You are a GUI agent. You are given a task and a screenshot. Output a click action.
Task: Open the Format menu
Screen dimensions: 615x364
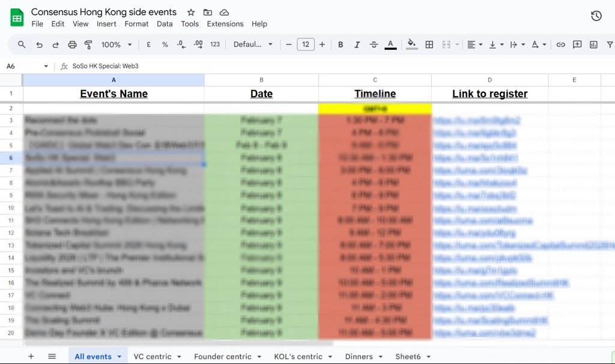[x=136, y=24]
